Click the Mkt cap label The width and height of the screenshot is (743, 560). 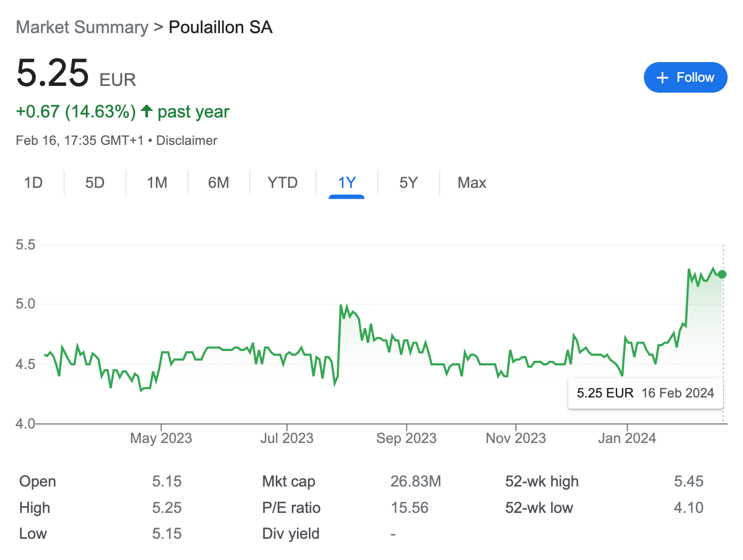(289, 481)
